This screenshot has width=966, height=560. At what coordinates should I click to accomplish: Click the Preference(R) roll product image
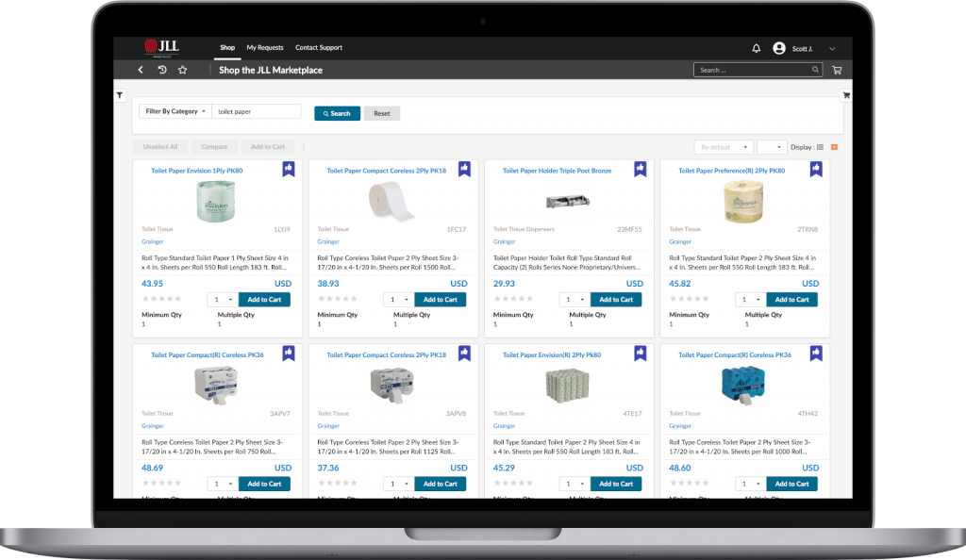743,202
